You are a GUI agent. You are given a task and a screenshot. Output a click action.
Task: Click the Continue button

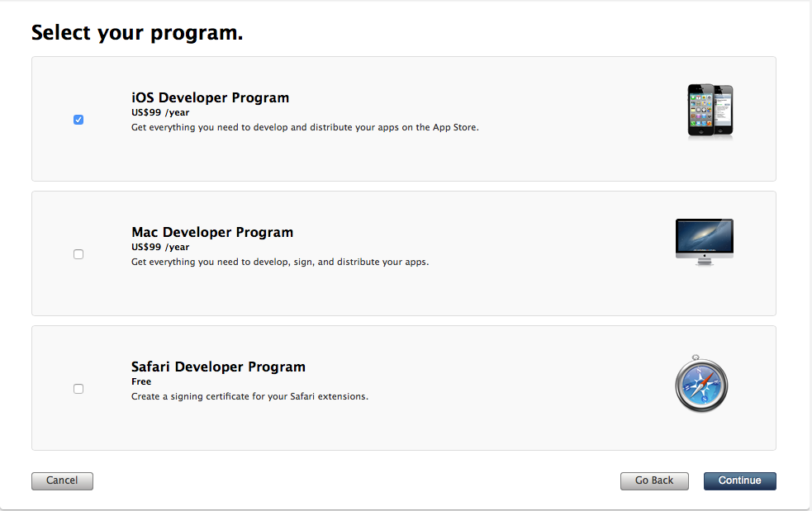point(739,480)
